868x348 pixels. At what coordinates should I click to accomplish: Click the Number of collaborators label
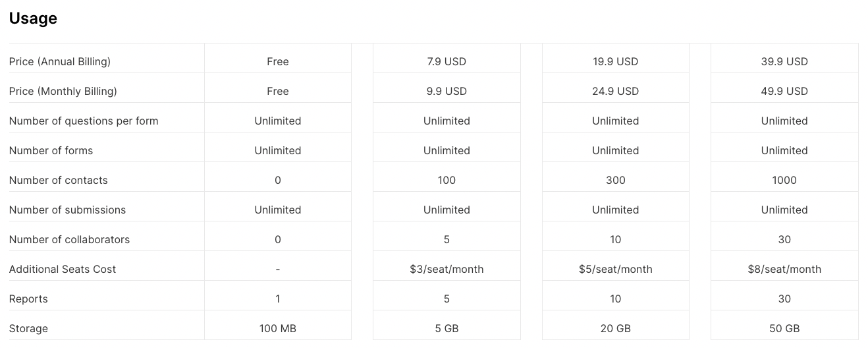coord(70,239)
